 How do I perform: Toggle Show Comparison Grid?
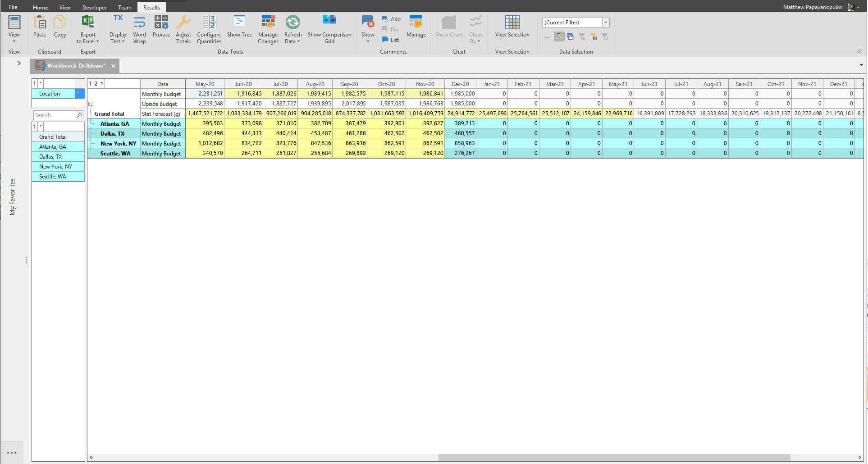(x=329, y=29)
